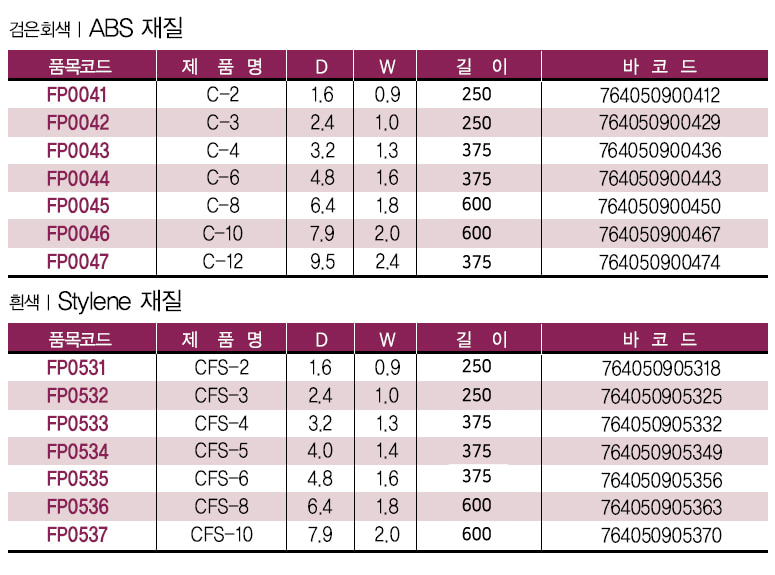Select the D column header in Stylene table

pos(321,340)
